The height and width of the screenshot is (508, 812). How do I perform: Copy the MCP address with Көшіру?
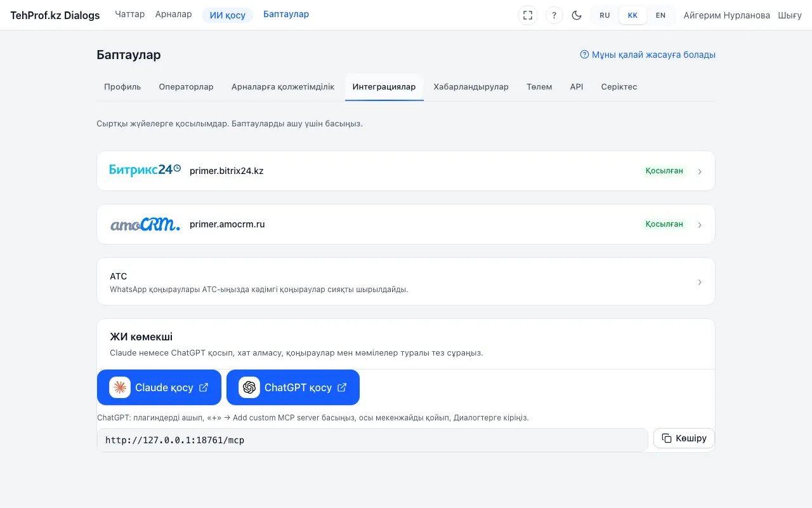[684, 438]
